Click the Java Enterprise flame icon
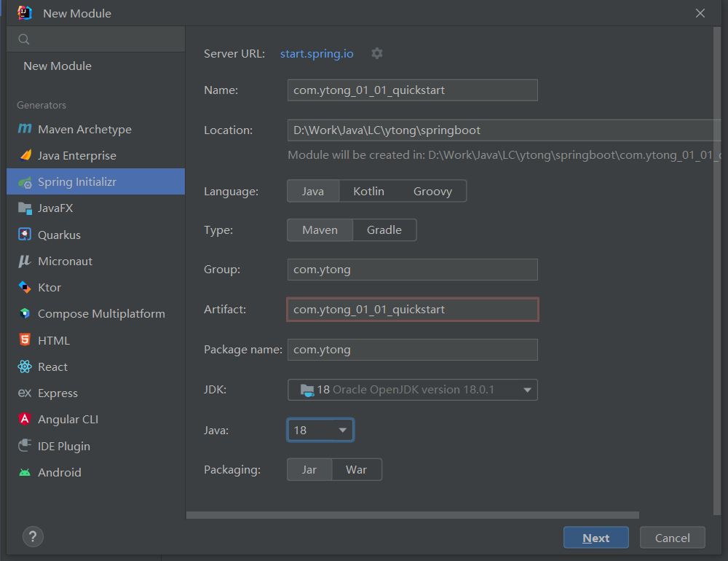The width and height of the screenshot is (728, 561). (25, 155)
